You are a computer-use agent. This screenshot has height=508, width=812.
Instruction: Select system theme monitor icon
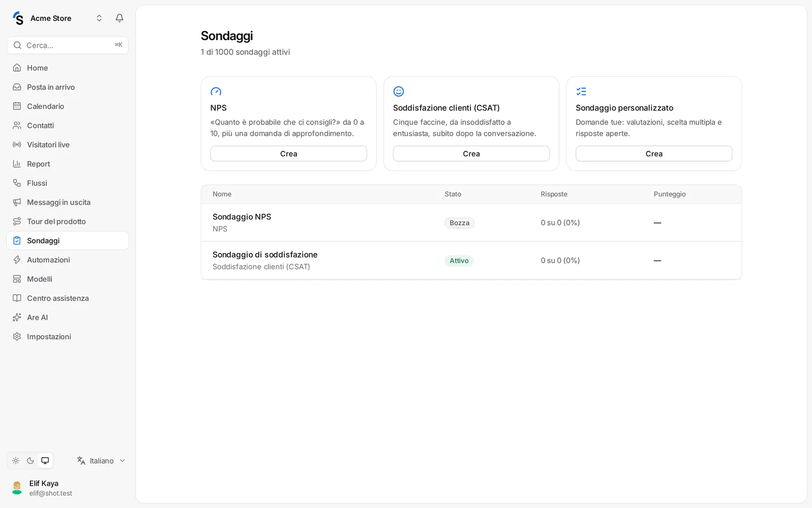pyautogui.click(x=45, y=461)
